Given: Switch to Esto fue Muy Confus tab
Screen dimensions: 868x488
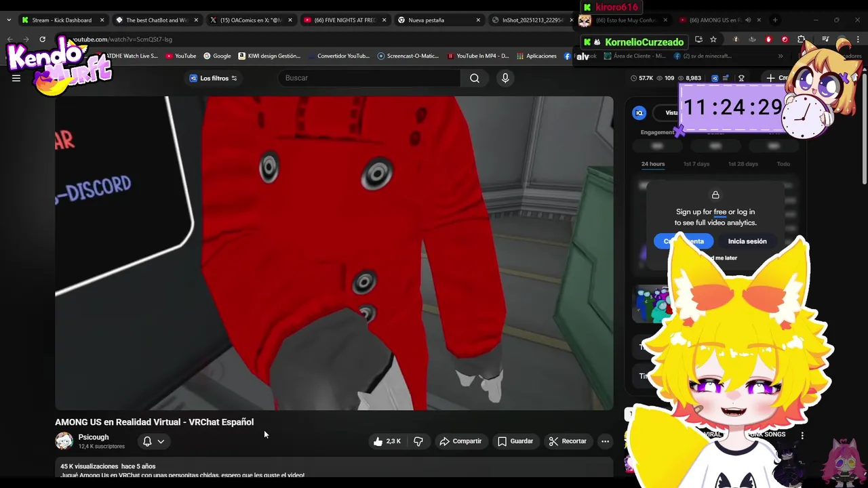Looking at the screenshot, I should pyautogui.click(x=624, y=20).
